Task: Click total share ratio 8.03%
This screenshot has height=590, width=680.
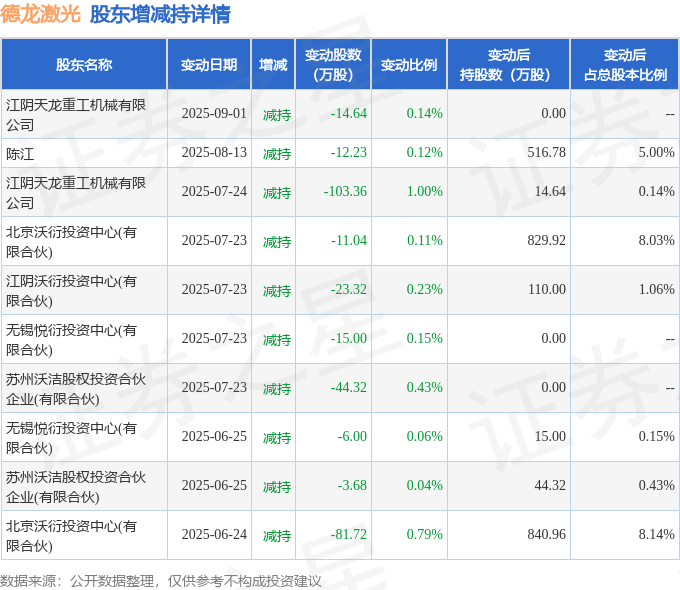Action: pyautogui.click(x=657, y=241)
